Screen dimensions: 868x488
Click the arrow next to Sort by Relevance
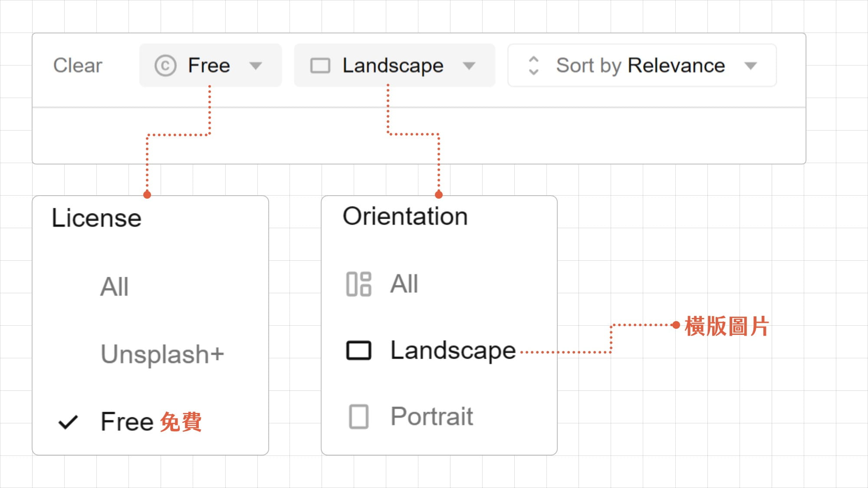(750, 66)
